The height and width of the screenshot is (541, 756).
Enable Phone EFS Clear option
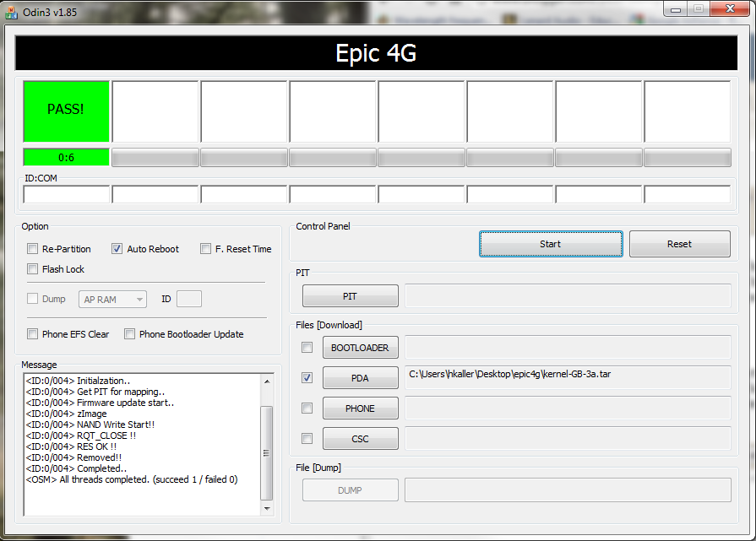pyautogui.click(x=32, y=334)
